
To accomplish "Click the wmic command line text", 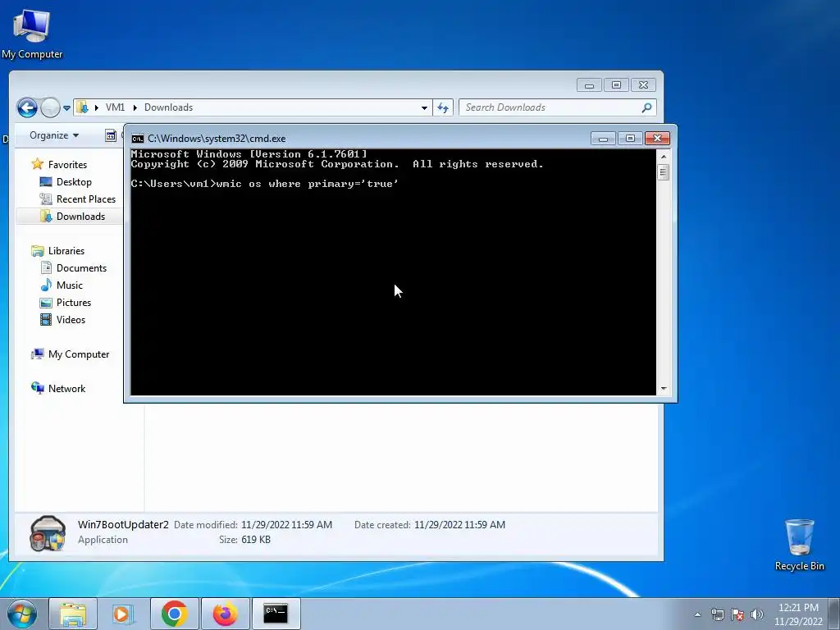I will 307,184.
